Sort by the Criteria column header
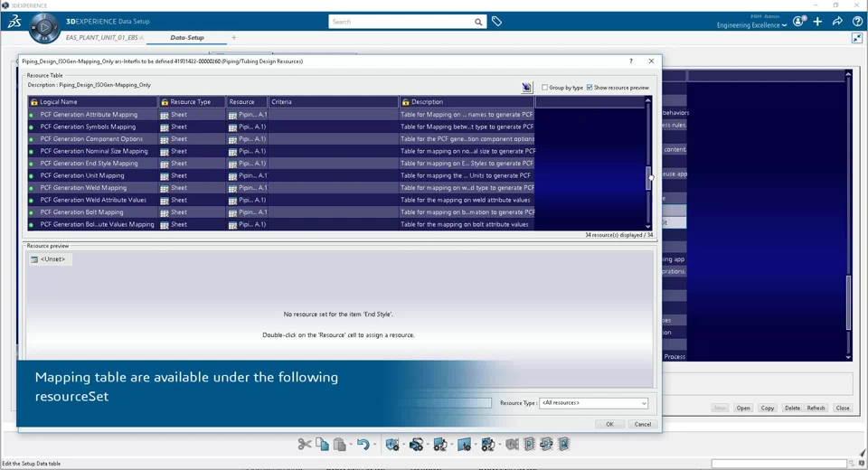This screenshot has width=868, height=470. 334,102
